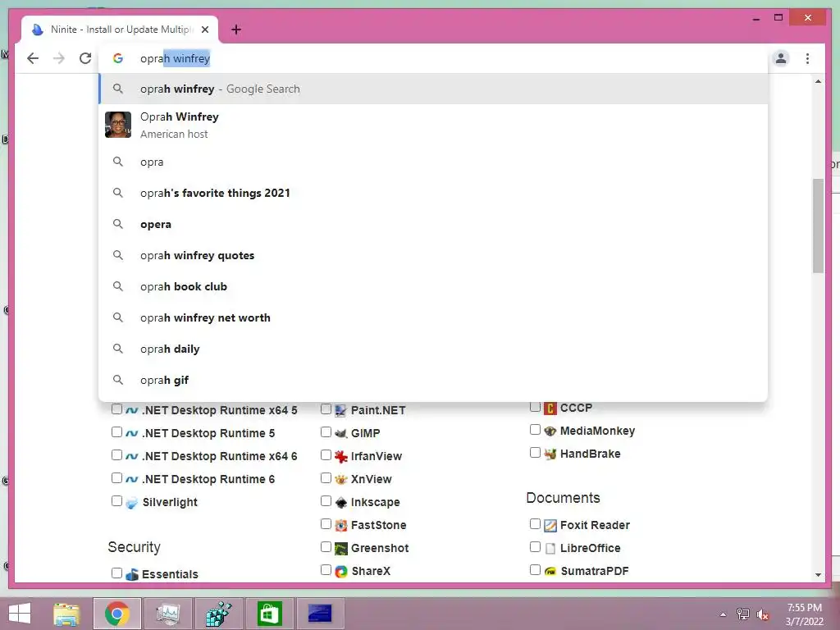Enable the Silverlight checkbox
The height and width of the screenshot is (630, 840).
(116, 501)
